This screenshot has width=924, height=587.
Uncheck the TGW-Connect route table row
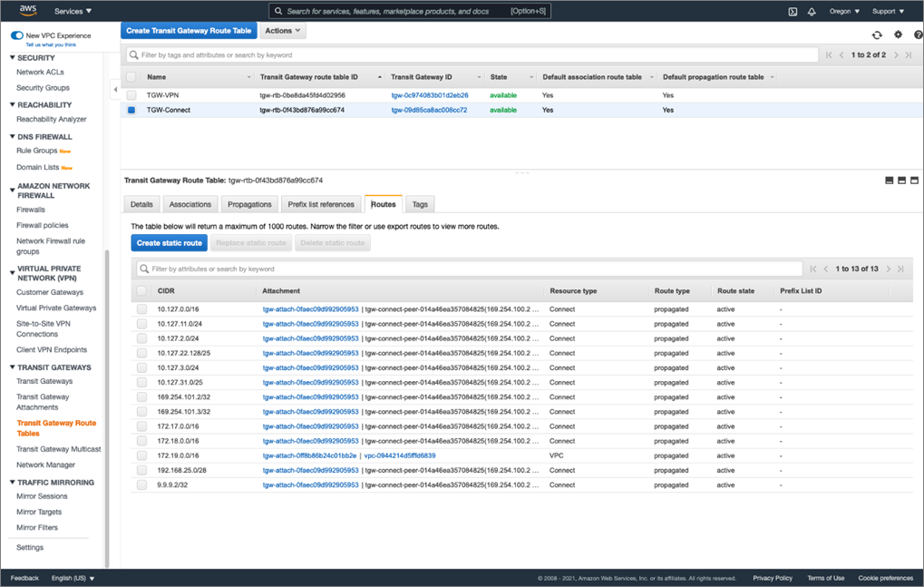pyautogui.click(x=131, y=110)
